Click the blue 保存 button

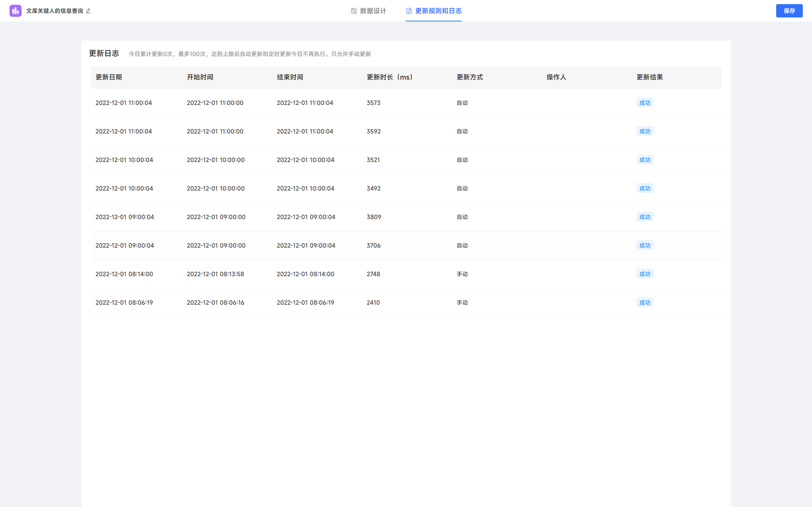coord(789,11)
